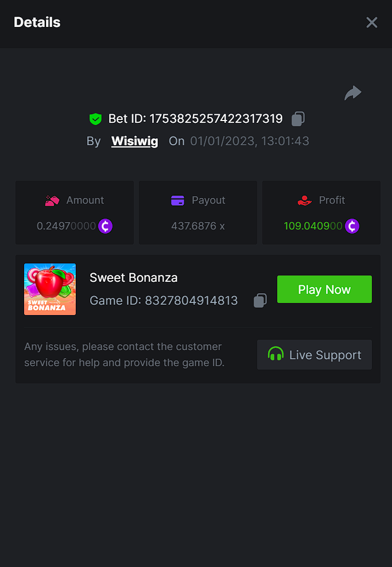Click the 437.6876 x payout value
This screenshot has height=567, width=392.
198,226
